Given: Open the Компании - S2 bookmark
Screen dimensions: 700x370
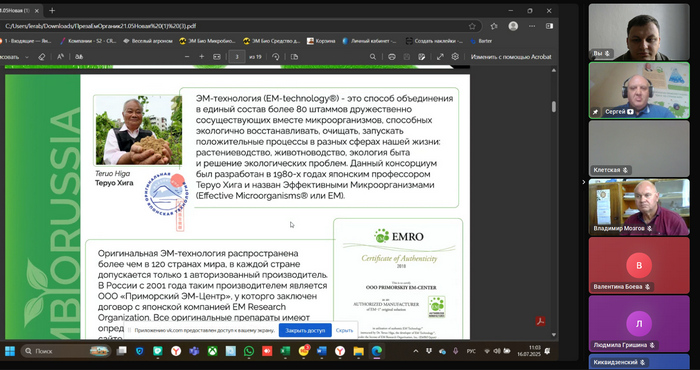Looking at the screenshot, I should (x=88, y=41).
